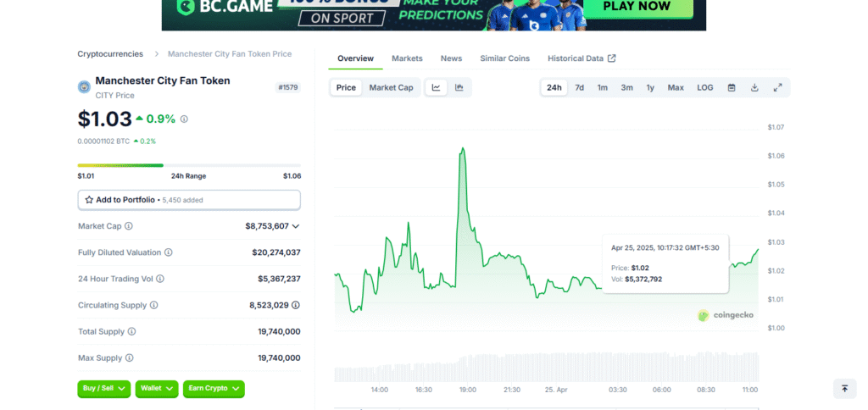Open the Historical Data tab
Viewport: 868px width, 410px height.
point(581,58)
